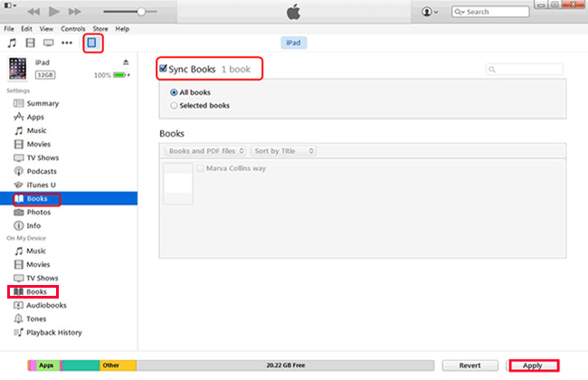Click the 32GB capacity label
588x380 pixels.
(x=45, y=75)
